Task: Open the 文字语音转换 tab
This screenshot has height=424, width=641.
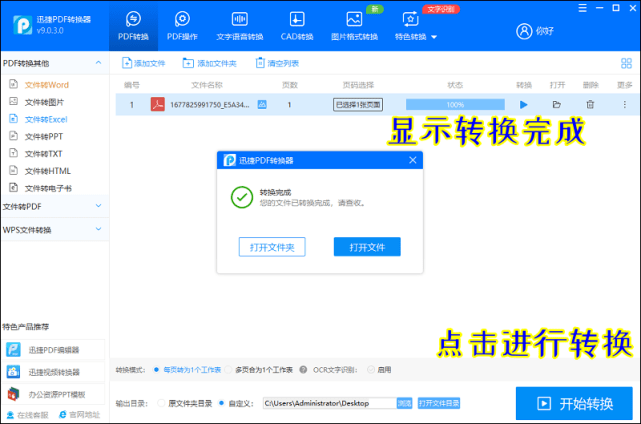Action: (240, 27)
